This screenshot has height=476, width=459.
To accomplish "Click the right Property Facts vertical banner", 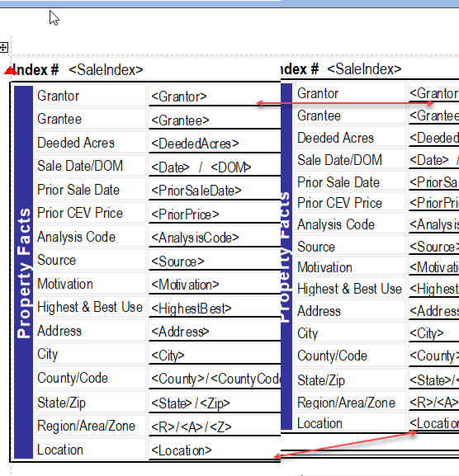I will tap(286, 257).
